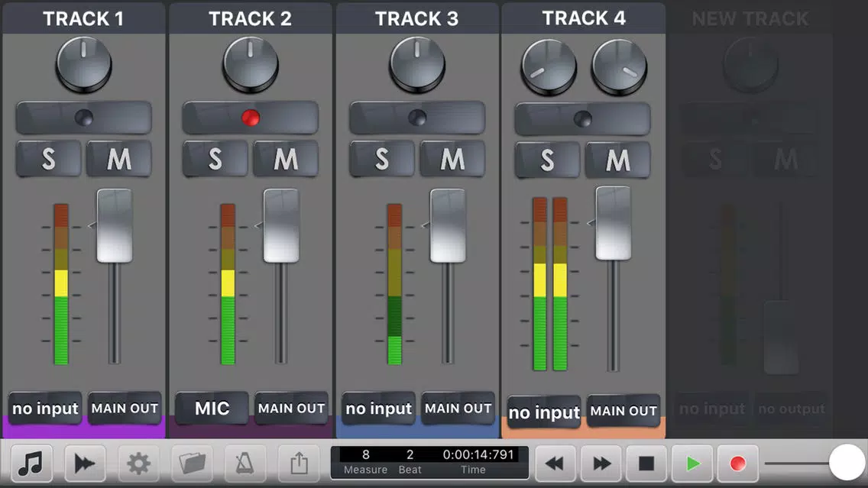Toggle the metronome icon
Screen dimensions: 868x488
[245, 464]
